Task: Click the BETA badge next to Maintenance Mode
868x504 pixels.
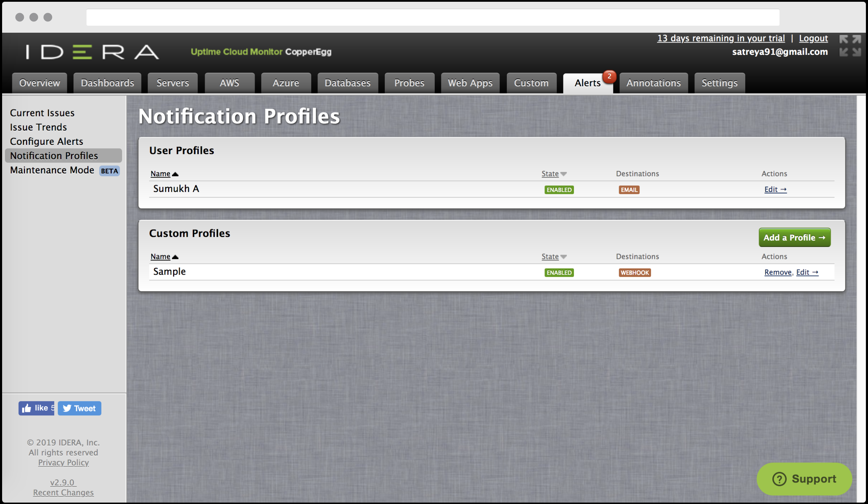Action: pos(109,171)
